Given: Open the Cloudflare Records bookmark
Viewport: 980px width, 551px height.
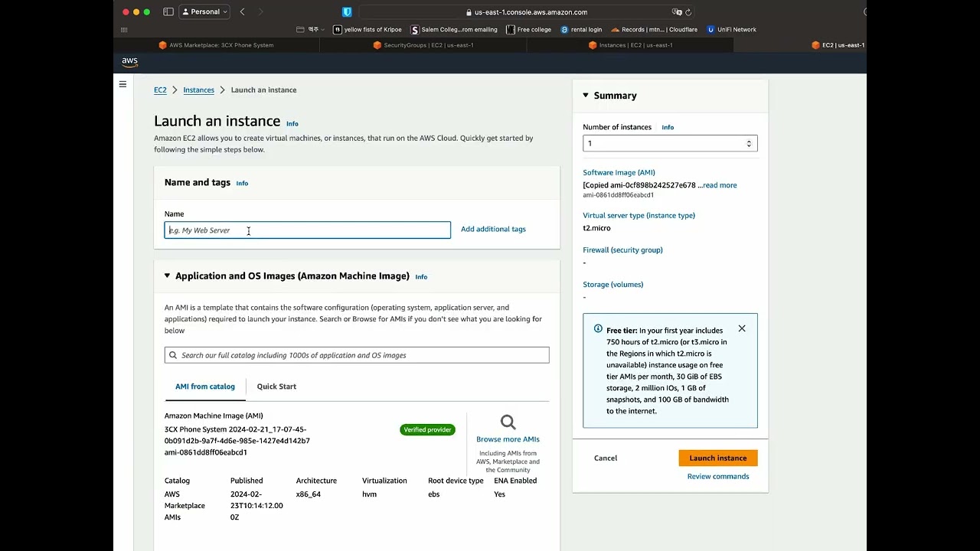Looking at the screenshot, I should (655, 30).
